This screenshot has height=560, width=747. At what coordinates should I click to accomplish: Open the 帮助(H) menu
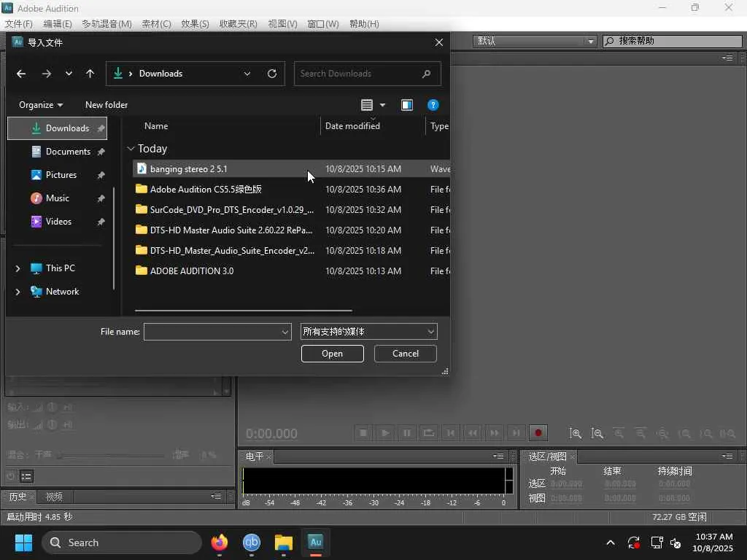[364, 24]
